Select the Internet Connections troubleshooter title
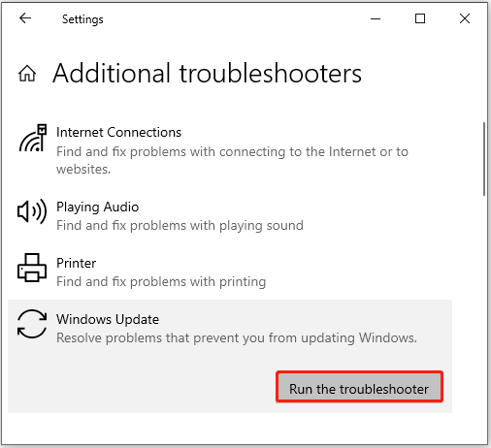Image resolution: width=491 pixels, height=448 pixels. 118,132
